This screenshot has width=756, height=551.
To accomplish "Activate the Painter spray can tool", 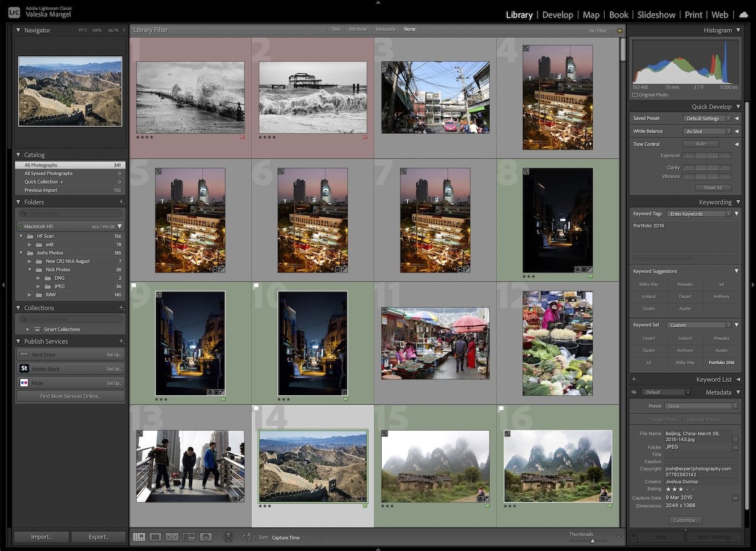I will coord(227,537).
